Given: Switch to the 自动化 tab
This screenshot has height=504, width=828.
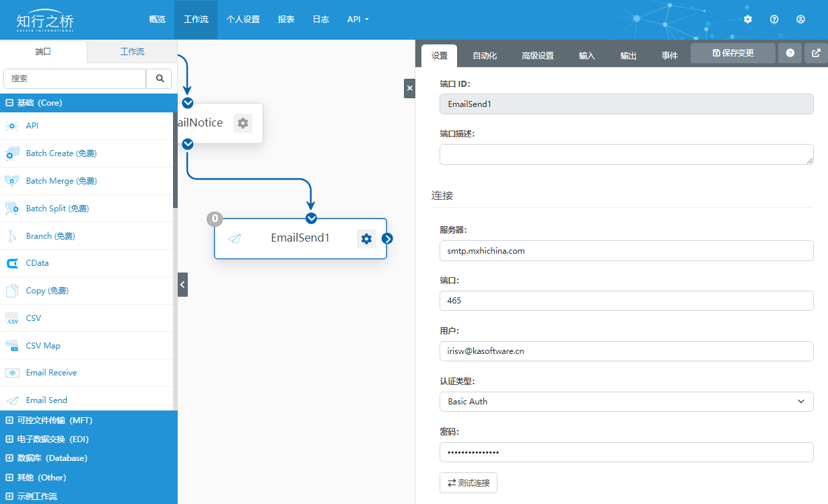Looking at the screenshot, I should [485, 56].
